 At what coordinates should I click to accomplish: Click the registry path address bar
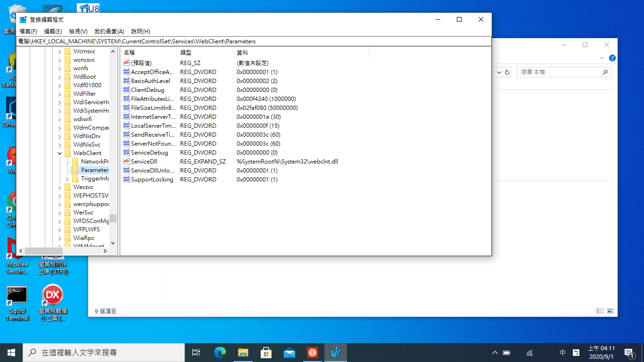click(254, 41)
